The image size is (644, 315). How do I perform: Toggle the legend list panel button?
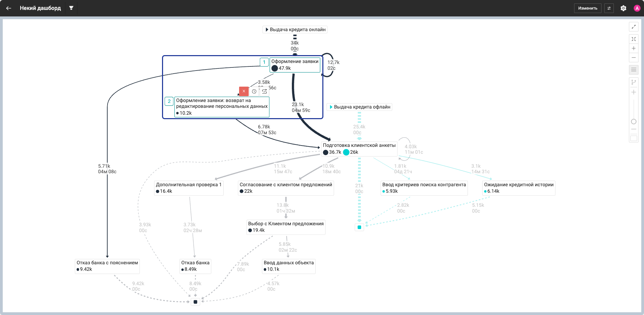[x=634, y=70]
